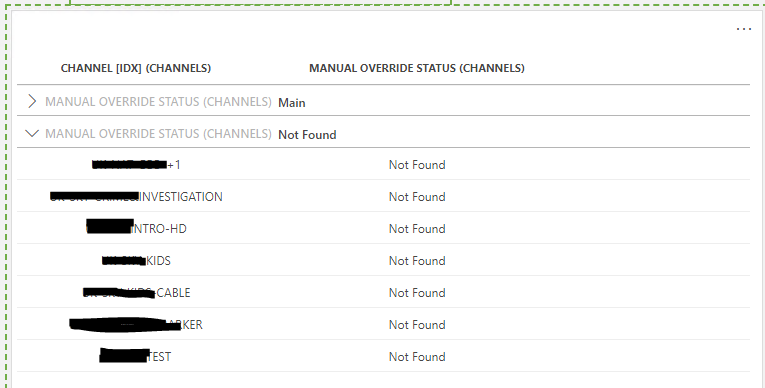765x388 pixels.
Task: Collapse the Not Found override status group
Action: tap(32, 133)
